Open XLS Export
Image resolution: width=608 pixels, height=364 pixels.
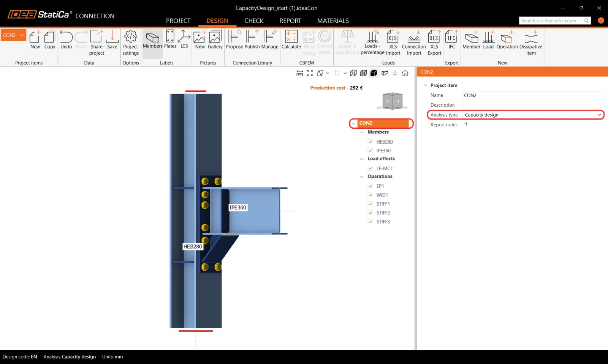[x=434, y=43]
